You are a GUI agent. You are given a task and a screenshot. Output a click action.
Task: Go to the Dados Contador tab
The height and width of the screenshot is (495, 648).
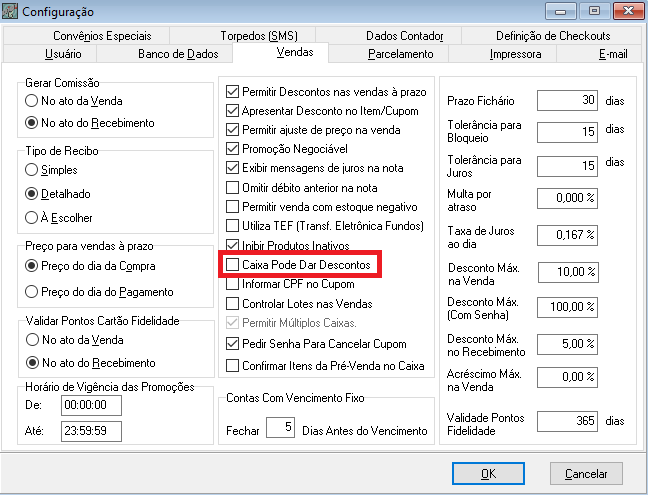point(388,36)
